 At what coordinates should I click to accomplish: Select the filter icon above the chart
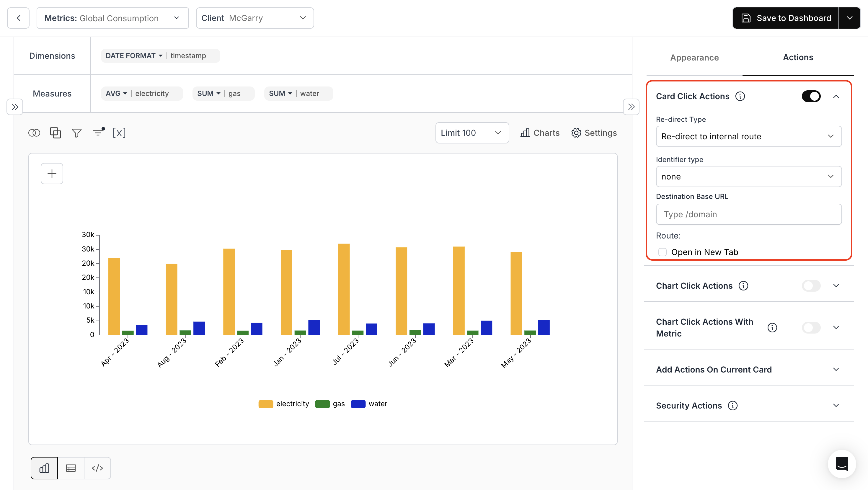tap(76, 133)
